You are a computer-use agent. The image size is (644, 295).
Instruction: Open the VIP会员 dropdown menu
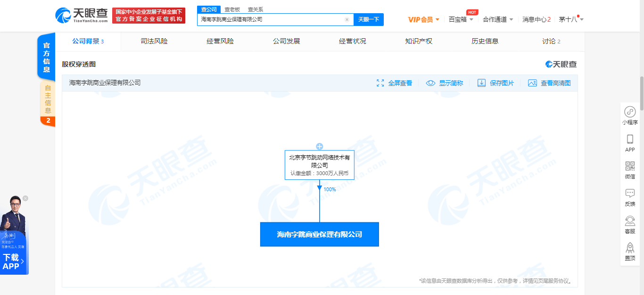point(423,19)
